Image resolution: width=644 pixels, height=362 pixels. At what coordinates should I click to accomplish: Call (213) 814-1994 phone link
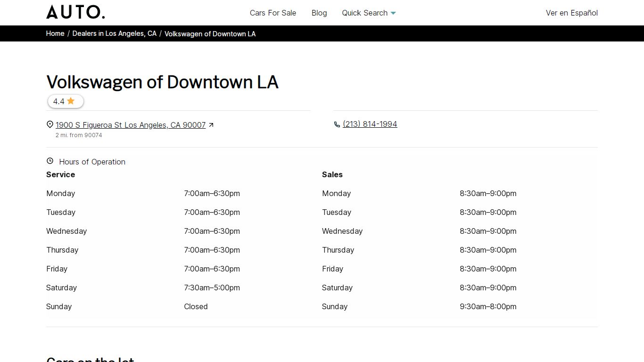tap(370, 124)
